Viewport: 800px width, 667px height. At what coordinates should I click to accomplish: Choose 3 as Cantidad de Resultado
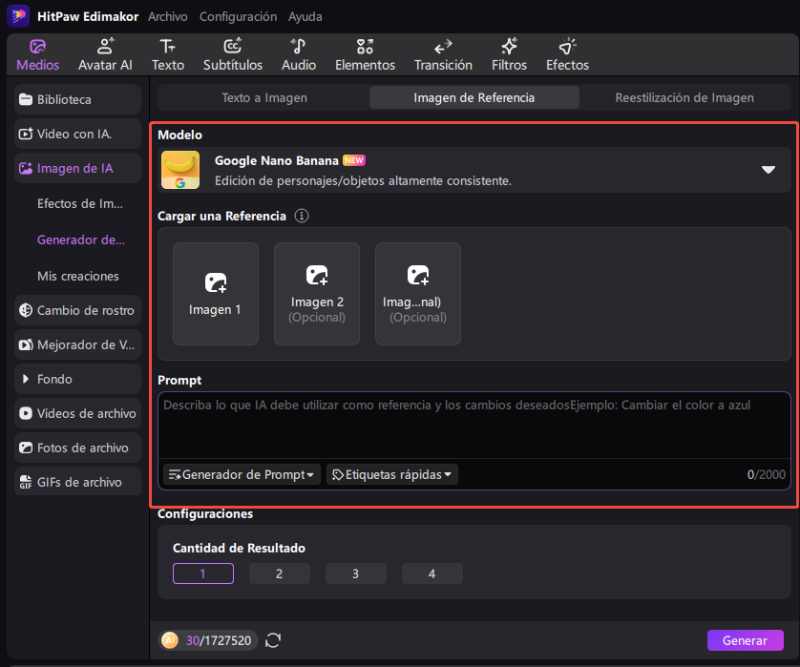click(356, 574)
